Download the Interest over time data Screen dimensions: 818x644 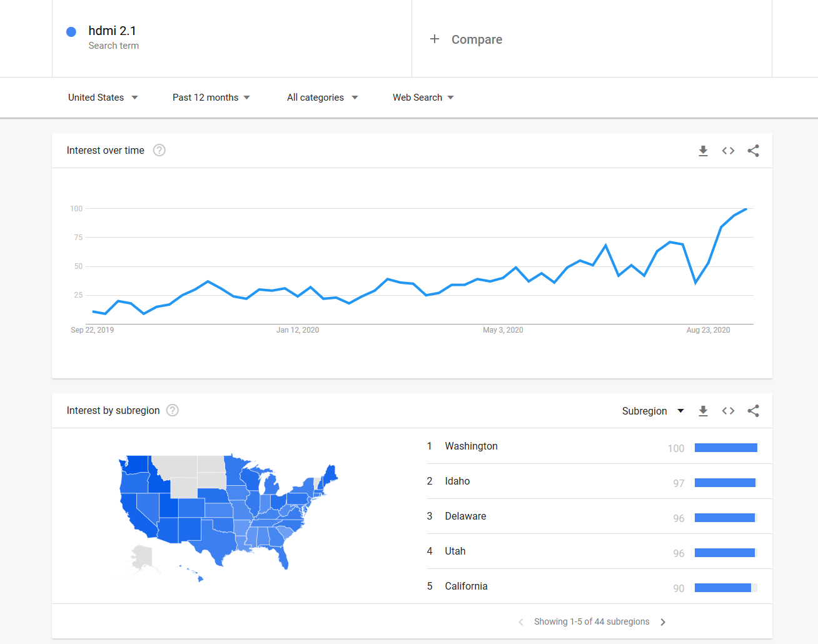703,151
